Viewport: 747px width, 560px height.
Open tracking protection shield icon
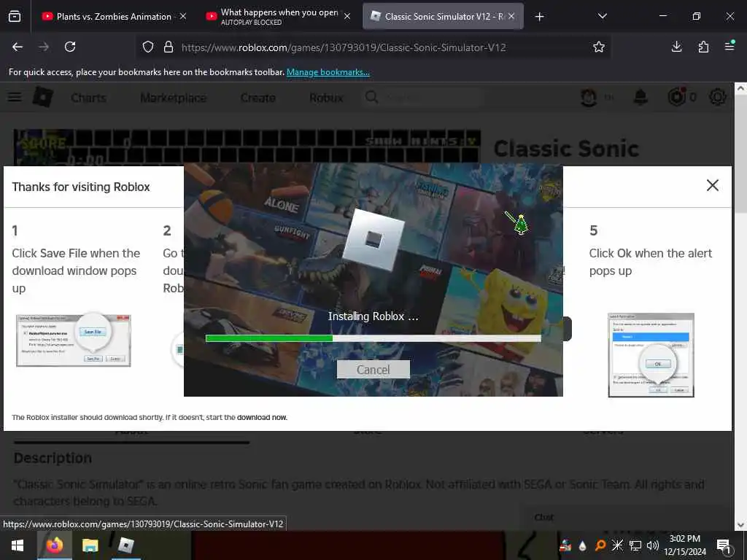(148, 47)
